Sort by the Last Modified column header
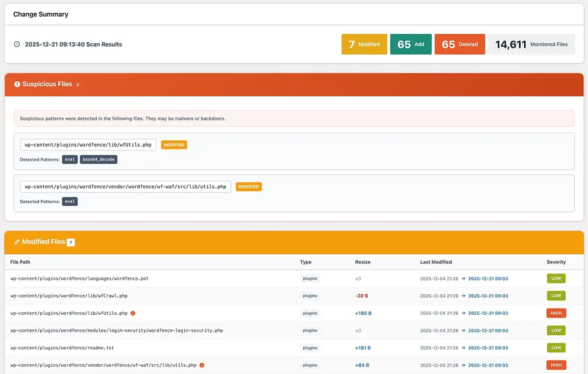 (436, 262)
